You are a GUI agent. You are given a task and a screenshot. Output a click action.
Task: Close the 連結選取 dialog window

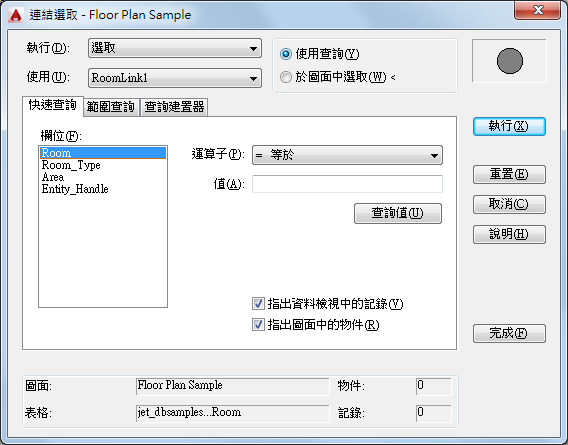click(538, 10)
